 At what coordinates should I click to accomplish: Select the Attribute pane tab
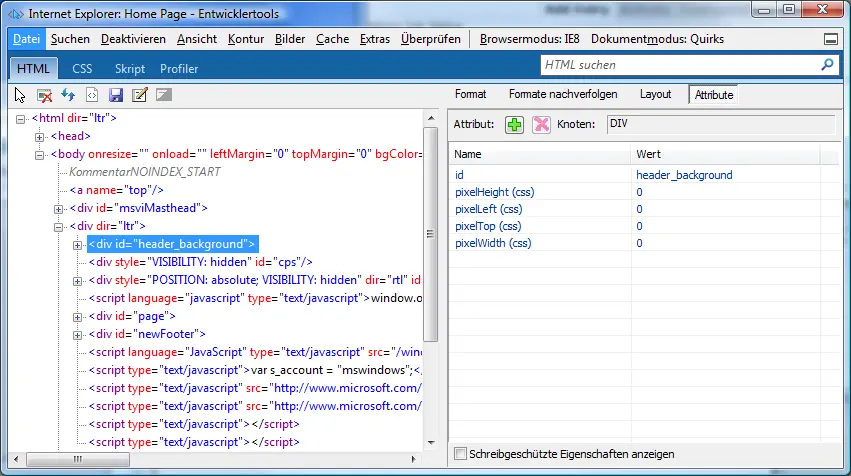pos(714,94)
